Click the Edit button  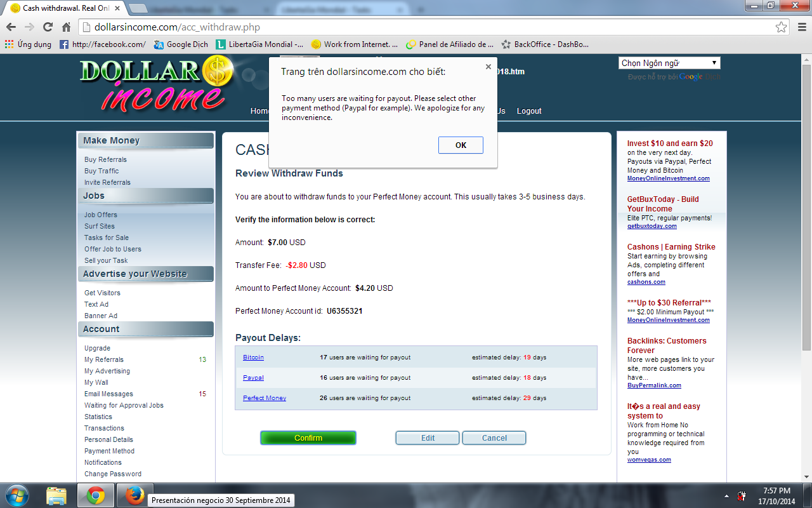pyautogui.click(x=428, y=438)
